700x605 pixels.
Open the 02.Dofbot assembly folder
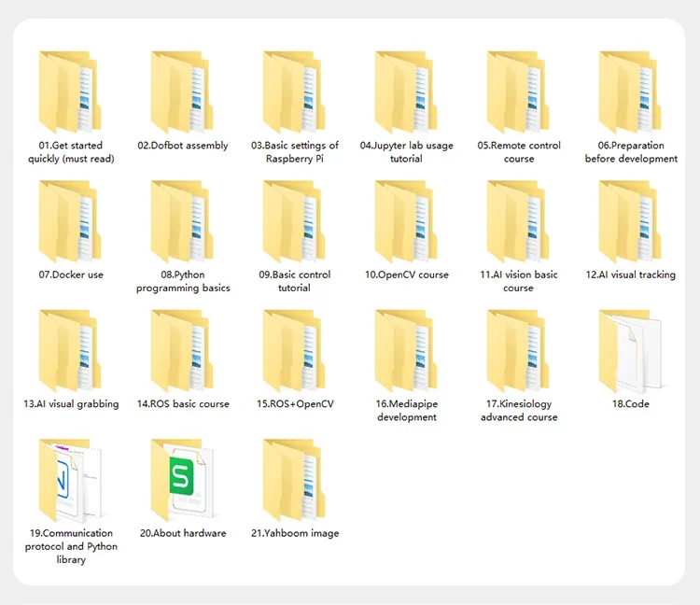[182, 92]
